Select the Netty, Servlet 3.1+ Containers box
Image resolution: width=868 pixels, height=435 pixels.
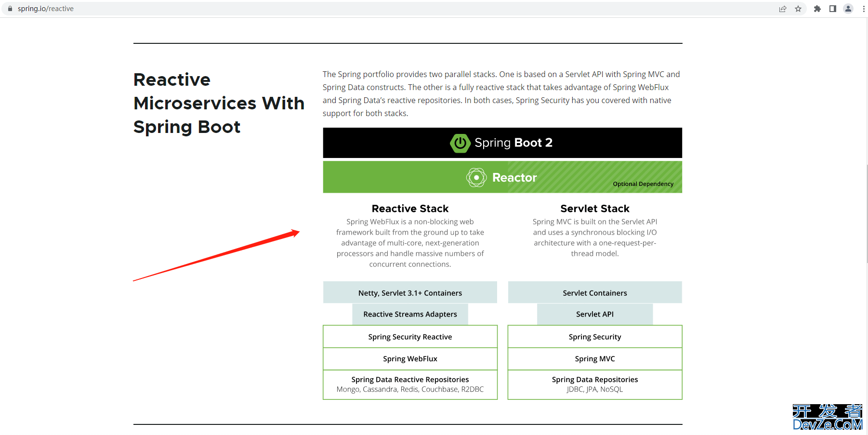pos(410,292)
